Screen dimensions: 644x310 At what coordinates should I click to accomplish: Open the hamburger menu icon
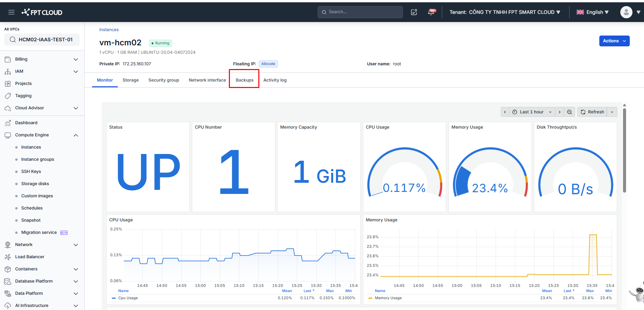tap(12, 12)
